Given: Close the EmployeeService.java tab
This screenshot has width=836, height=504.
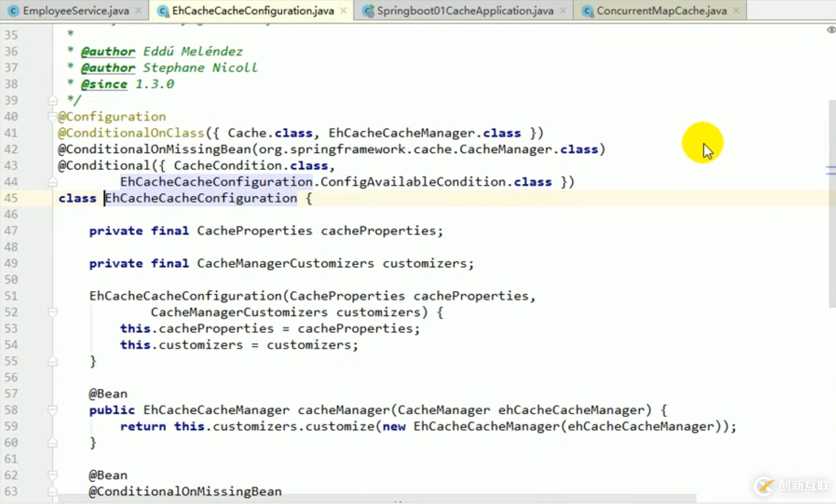Looking at the screenshot, I should [139, 11].
